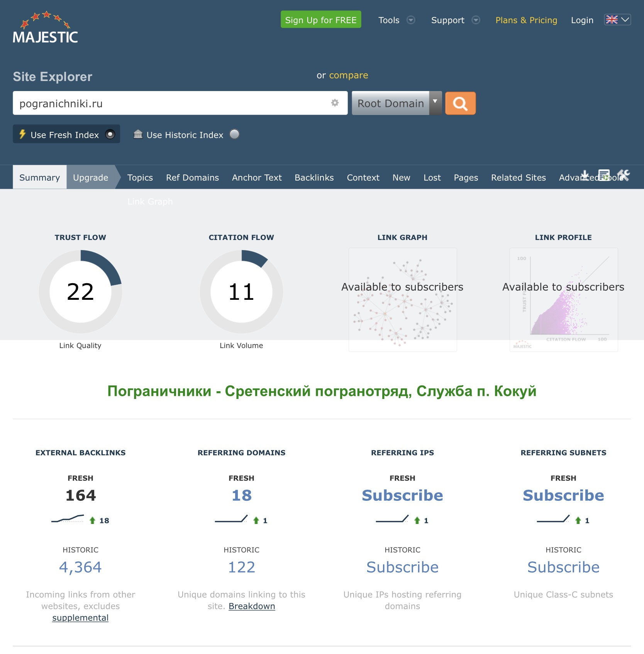
Task: Click the fresh external backlinks count 164
Action: [80, 495]
